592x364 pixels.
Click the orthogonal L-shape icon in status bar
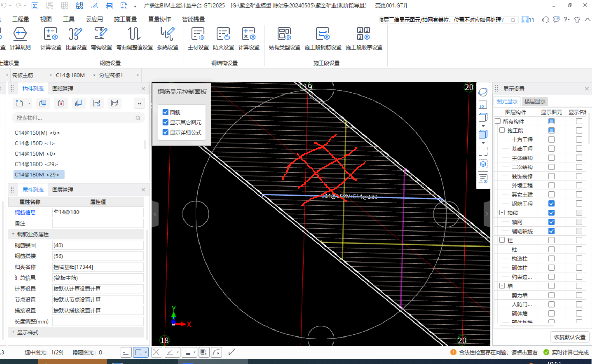click(x=126, y=352)
